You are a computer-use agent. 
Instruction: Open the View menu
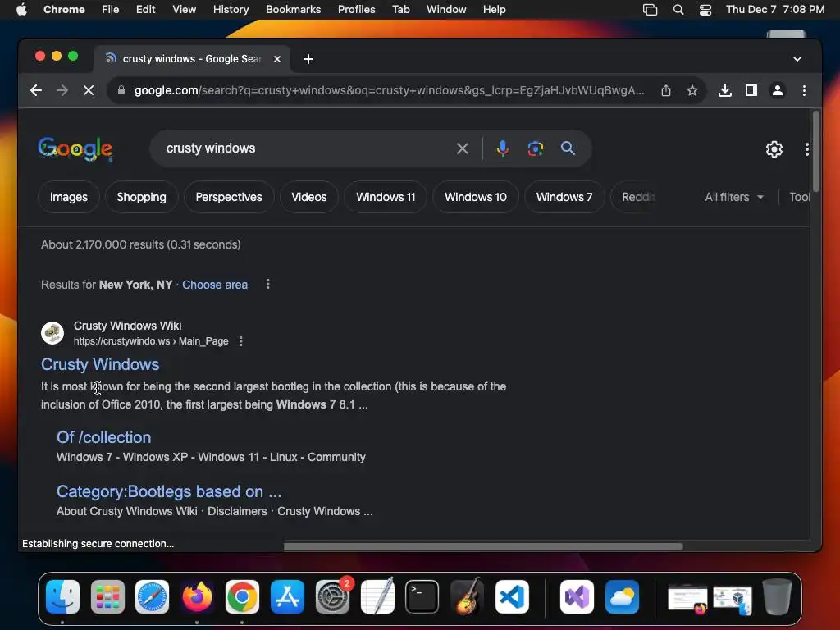coord(185,10)
